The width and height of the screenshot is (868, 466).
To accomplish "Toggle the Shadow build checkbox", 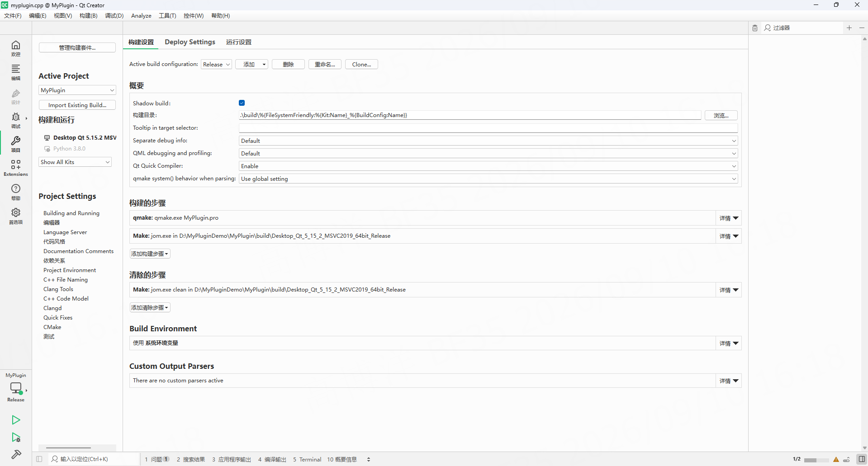I will [242, 103].
